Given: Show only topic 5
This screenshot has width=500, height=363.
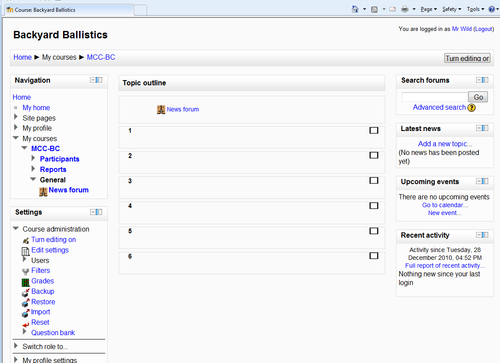Looking at the screenshot, I should pyautogui.click(x=374, y=231).
